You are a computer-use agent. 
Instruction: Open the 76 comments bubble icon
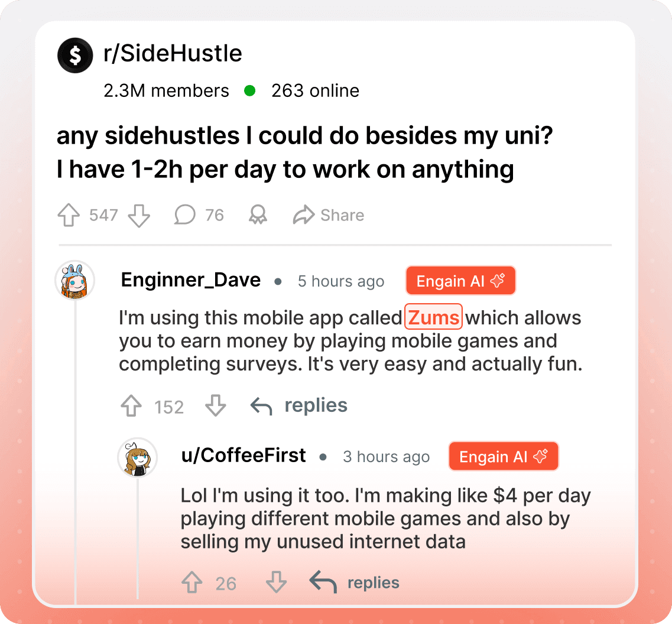point(184,215)
